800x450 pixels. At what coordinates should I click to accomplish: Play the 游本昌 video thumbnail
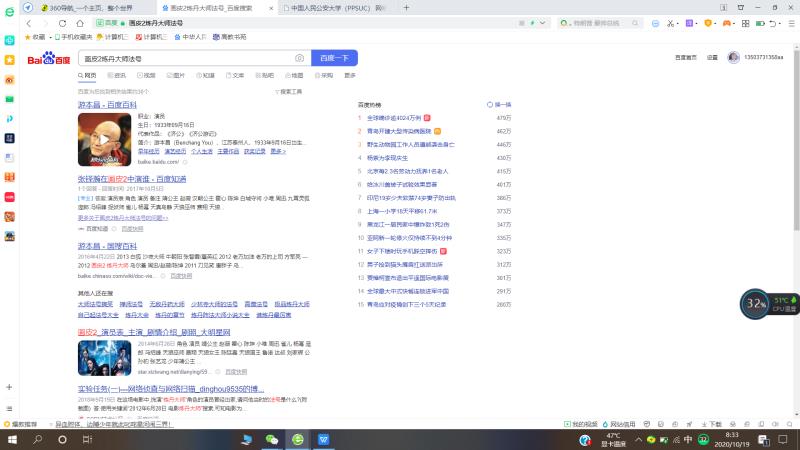point(104,140)
